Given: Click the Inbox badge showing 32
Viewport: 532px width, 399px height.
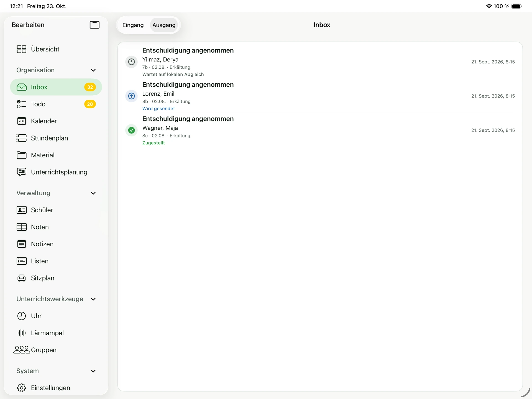Looking at the screenshot, I should pos(90,87).
